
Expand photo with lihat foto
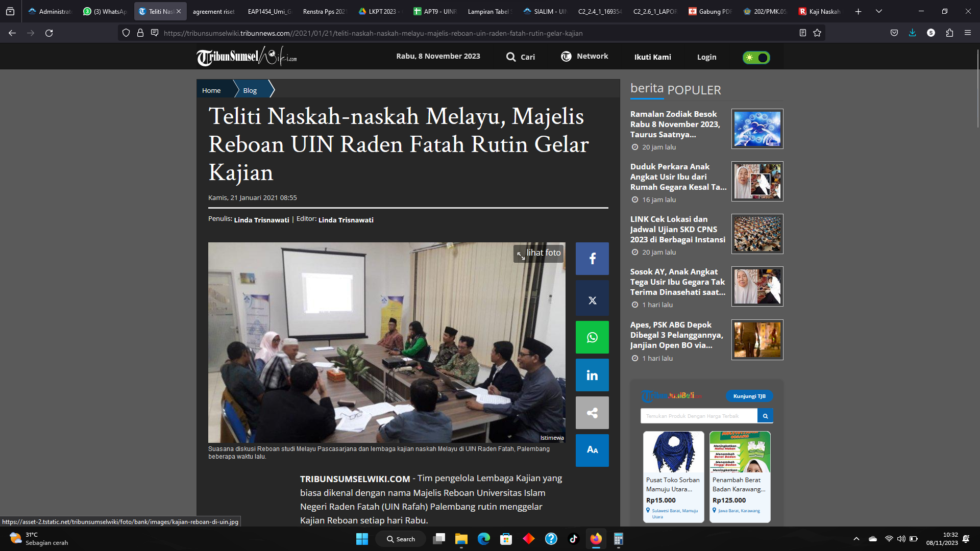(x=538, y=253)
